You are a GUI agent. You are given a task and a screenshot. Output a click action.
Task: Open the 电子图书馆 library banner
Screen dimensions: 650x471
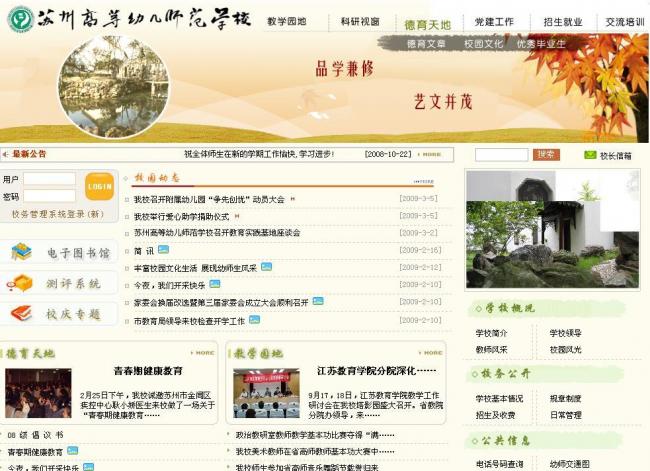tap(63, 253)
